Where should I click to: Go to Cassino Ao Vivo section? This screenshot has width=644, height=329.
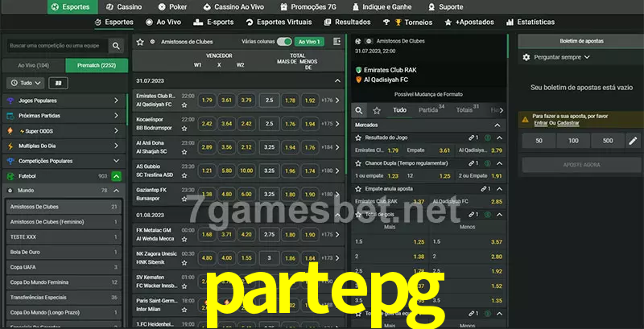point(233,7)
